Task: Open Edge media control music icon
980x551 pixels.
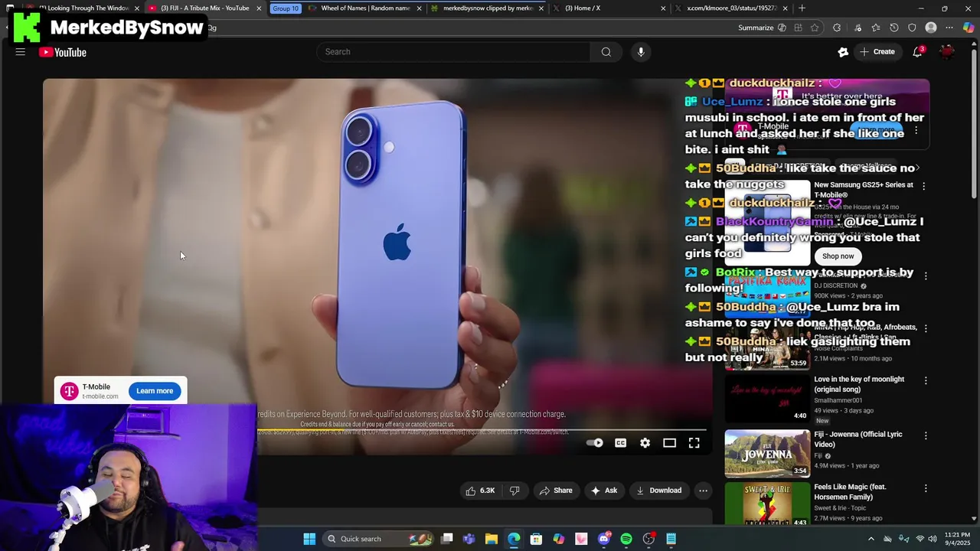Action: click(857, 28)
